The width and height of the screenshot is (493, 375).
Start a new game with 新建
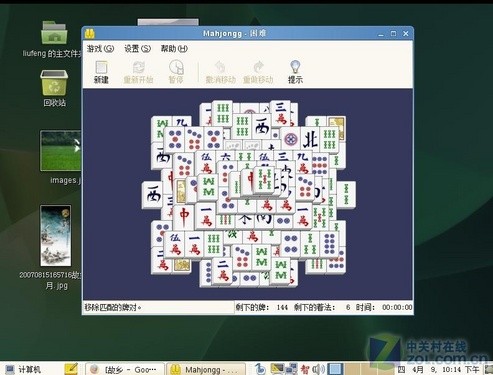(101, 72)
